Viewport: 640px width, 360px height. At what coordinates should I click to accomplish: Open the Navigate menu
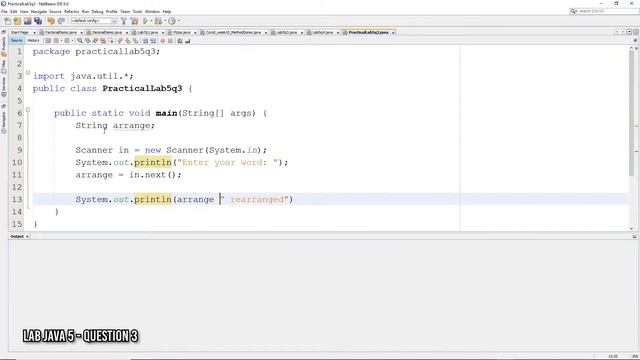39,11
